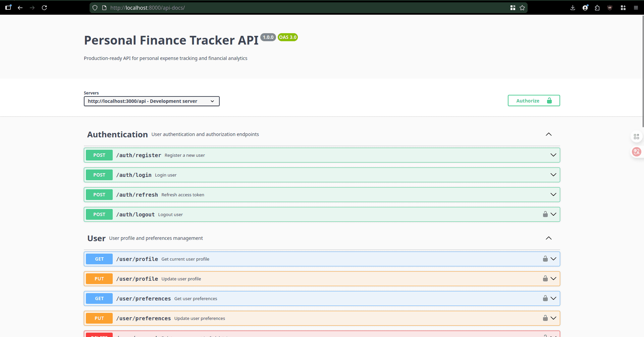Click the 'Logout user' description
This screenshot has width=644, height=337.
click(170, 214)
